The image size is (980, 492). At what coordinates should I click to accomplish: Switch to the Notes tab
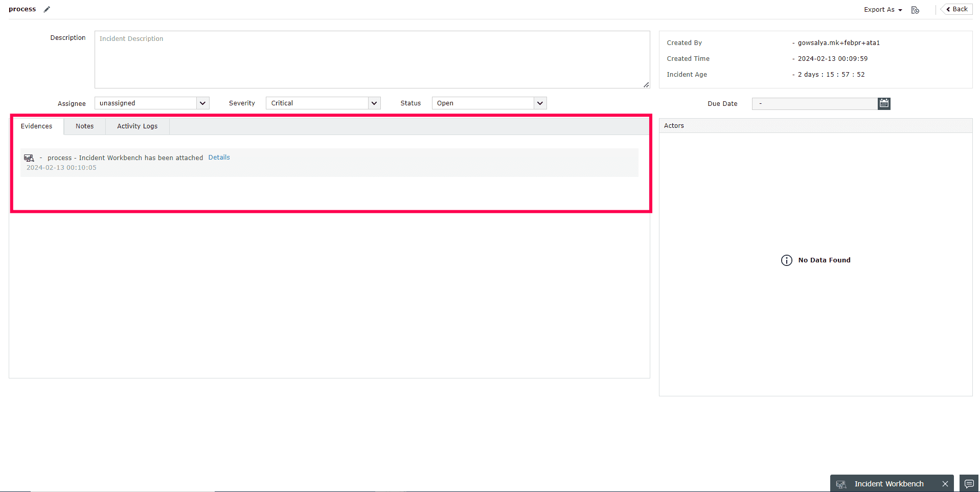pos(85,126)
